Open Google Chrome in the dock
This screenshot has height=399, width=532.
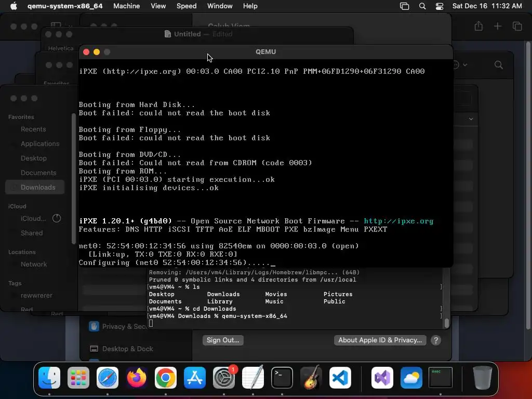[x=166, y=377]
